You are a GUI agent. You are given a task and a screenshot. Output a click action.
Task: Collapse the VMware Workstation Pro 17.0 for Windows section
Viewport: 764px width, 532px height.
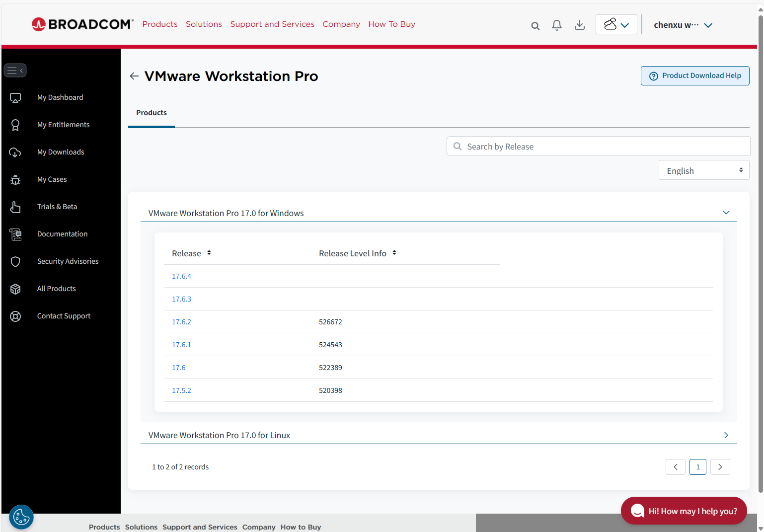(x=726, y=213)
